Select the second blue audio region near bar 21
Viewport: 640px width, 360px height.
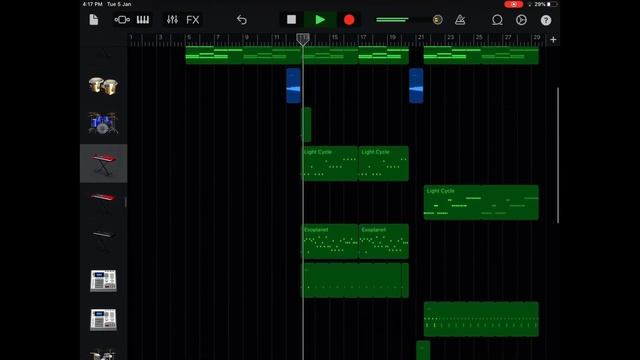(x=416, y=86)
